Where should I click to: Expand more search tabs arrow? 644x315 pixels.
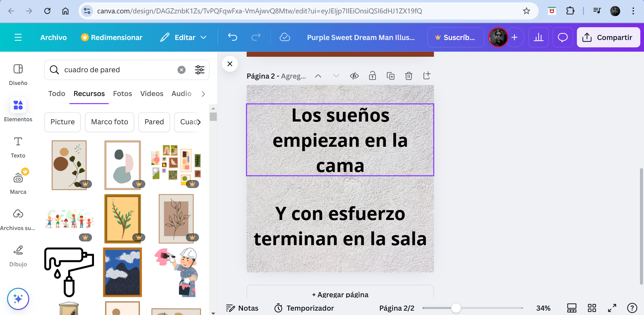pos(203,94)
